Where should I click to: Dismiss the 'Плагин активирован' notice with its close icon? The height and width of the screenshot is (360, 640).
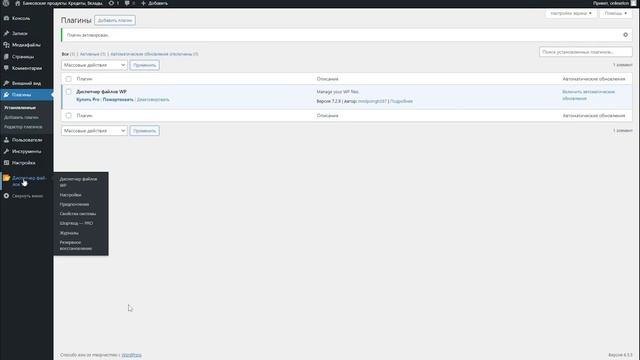[x=625, y=35]
